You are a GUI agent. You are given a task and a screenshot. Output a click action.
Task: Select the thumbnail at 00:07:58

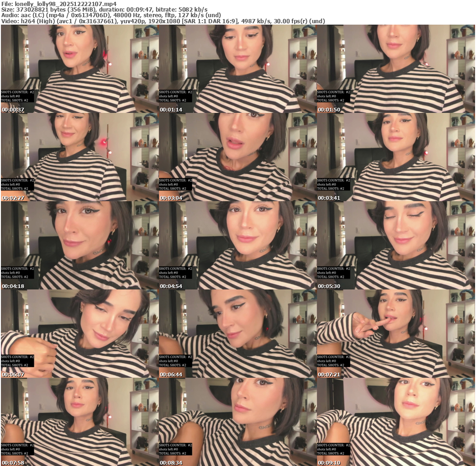[79, 422]
